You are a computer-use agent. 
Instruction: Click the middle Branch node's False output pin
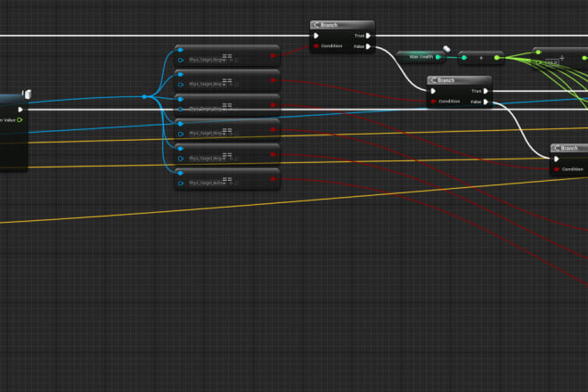tap(486, 102)
